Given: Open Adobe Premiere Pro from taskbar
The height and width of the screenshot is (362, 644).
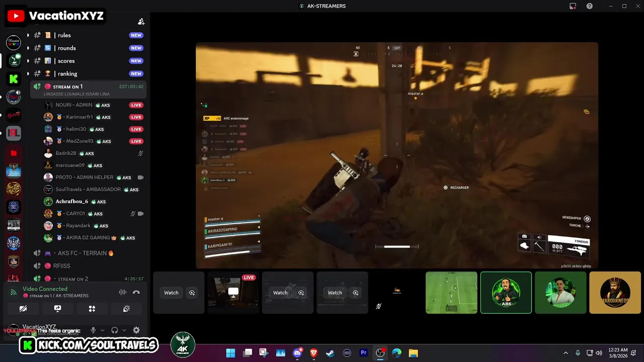Looking at the screenshot, I should (363, 353).
